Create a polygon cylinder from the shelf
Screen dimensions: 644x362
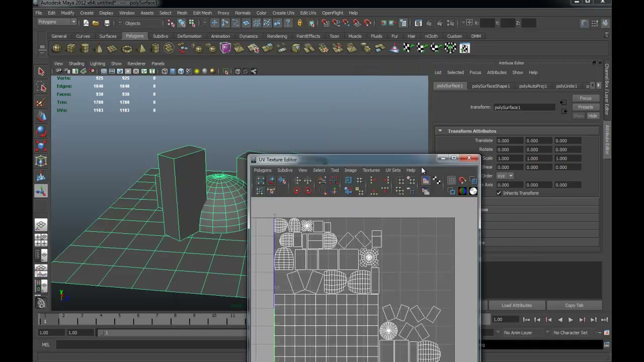(85, 48)
